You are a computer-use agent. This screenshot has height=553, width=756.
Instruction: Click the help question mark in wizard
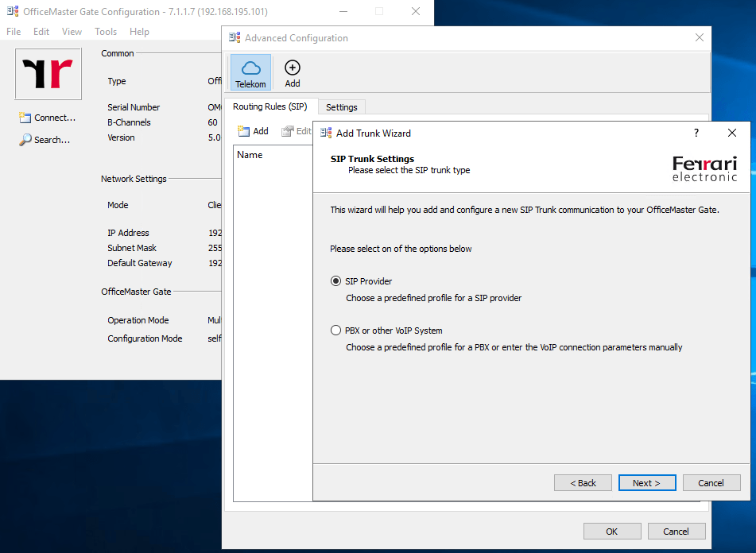pos(696,133)
